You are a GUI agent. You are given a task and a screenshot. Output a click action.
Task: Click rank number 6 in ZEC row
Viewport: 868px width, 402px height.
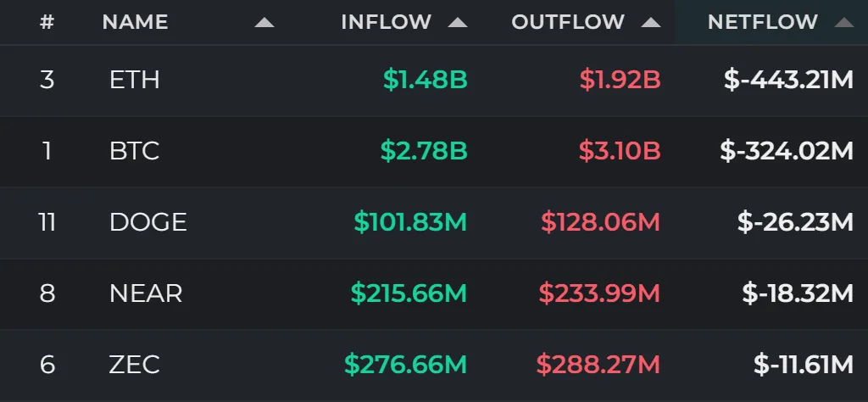(x=47, y=365)
